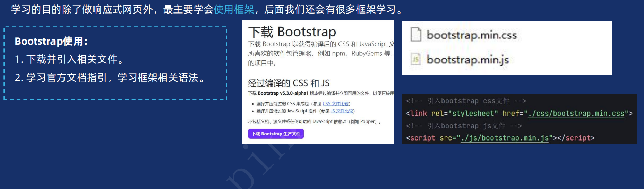Click the 下载 Bootstrap heading

coord(292,32)
